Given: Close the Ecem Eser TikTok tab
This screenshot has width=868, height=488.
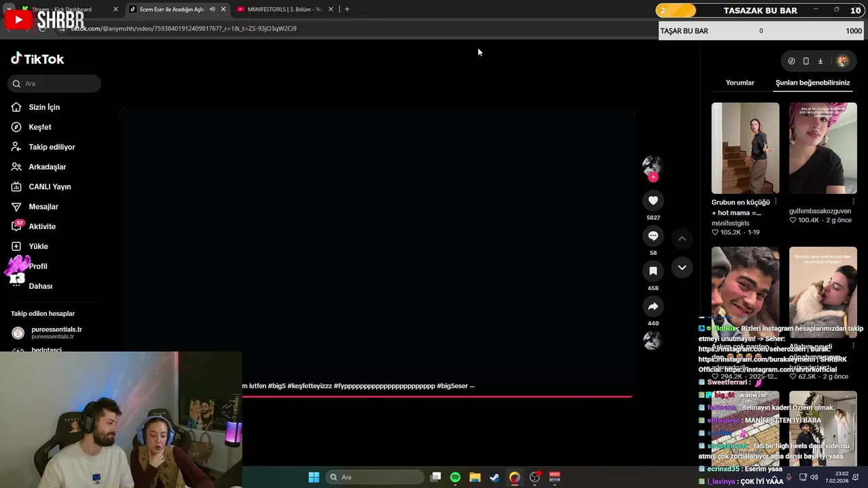Looking at the screenshot, I should click(x=223, y=9).
